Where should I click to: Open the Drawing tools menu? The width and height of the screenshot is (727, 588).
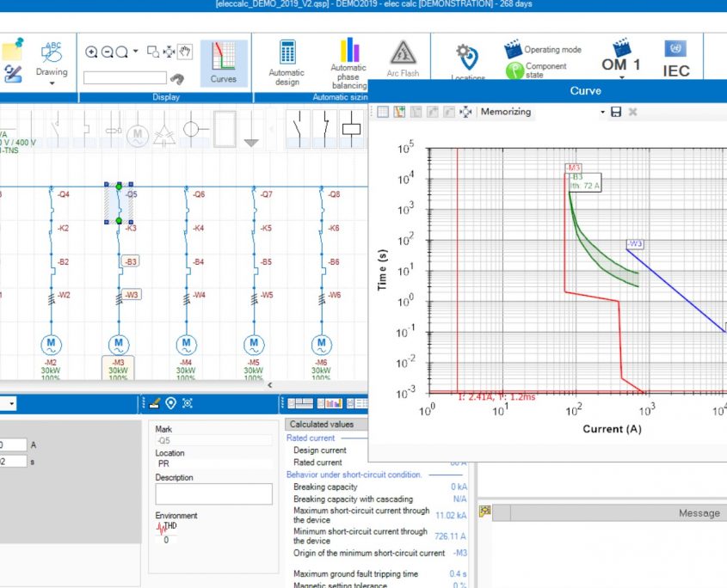pos(52,63)
